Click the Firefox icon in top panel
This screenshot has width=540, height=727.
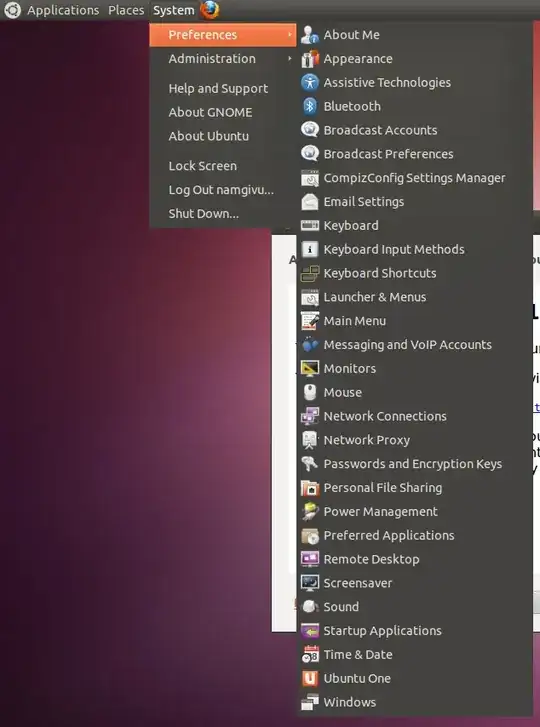(x=210, y=10)
